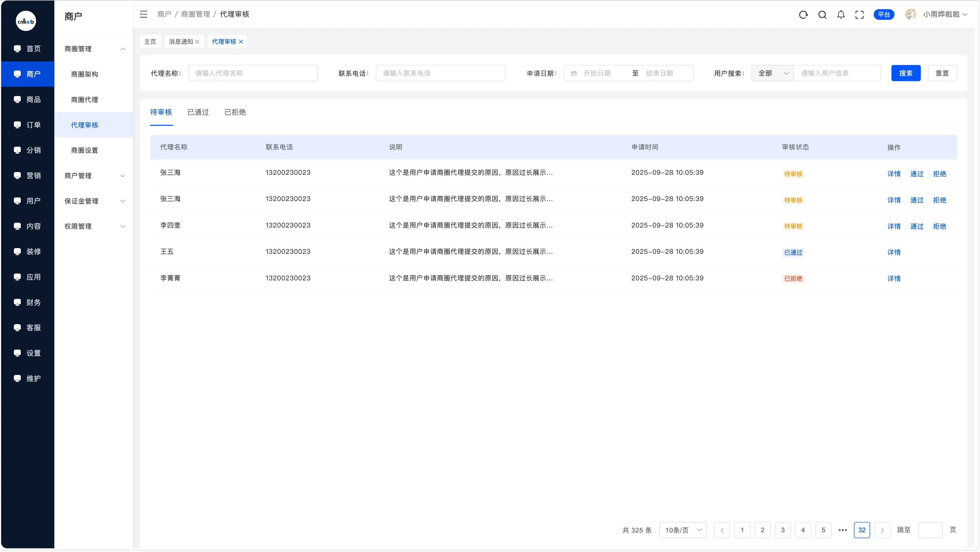Click the crmeb logo icon
Image resolution: width=980 pixels, height=552 pixels.
pyautogui.click(x=26, y=21)
